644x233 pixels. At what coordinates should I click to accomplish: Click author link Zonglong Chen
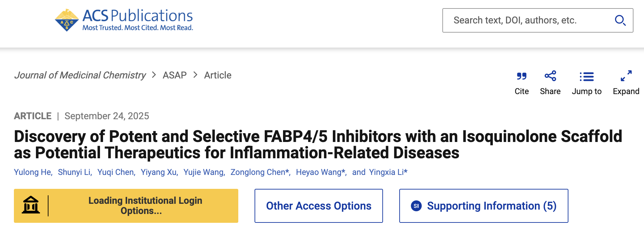(258, 172)
